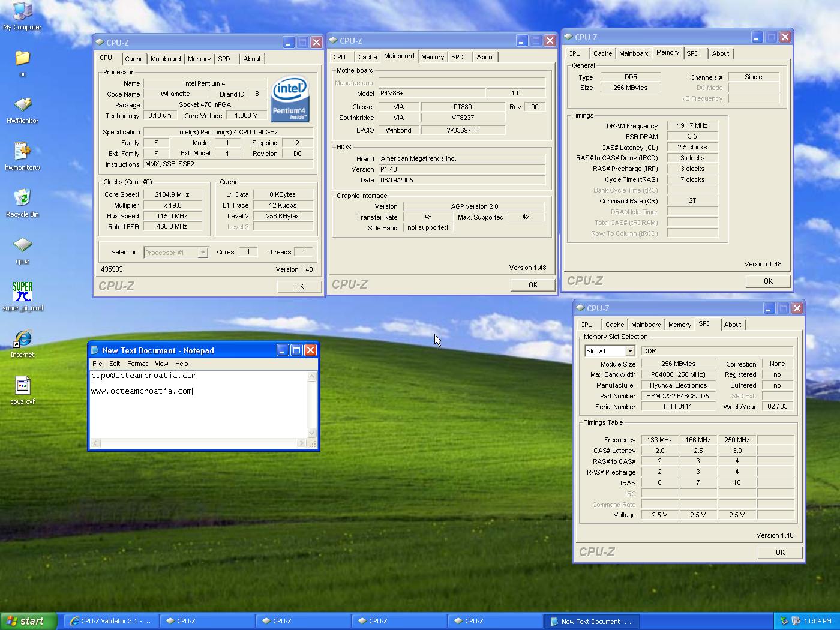This screenshot has height=630, width=840.
Task: Open Notepad Format menu
Action: click(137, 364)
